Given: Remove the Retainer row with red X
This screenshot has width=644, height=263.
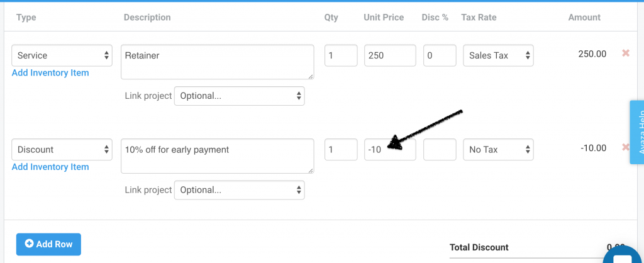Looking at the screenshot, I should coord(626,53).
